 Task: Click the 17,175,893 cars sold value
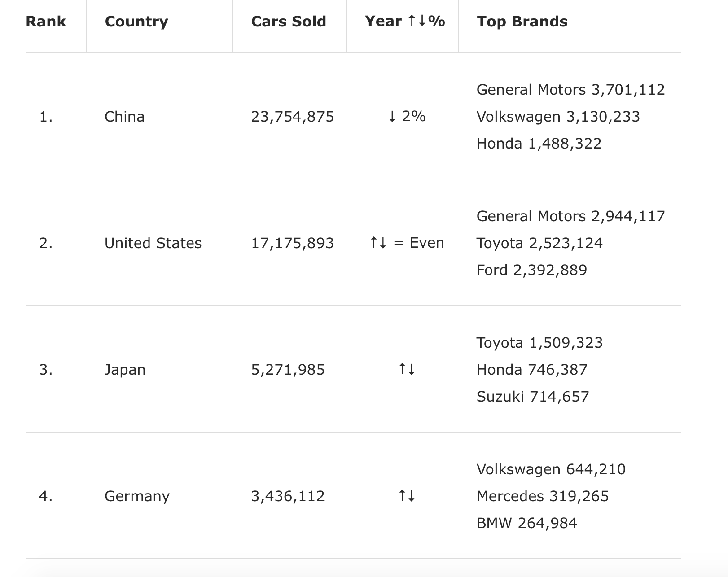[293, 243]
